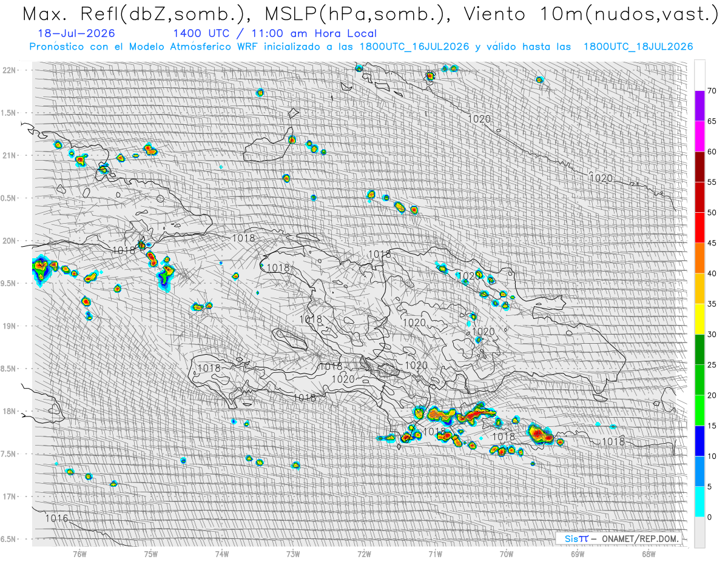Pick the light green 15-20 dBZ colorbar segment

(699, 410)
